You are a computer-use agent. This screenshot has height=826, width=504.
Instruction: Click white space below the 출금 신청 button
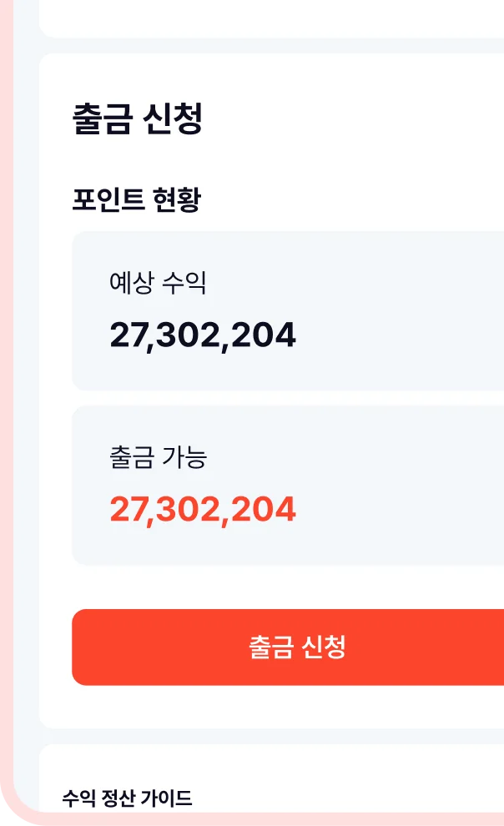(288, 707)
